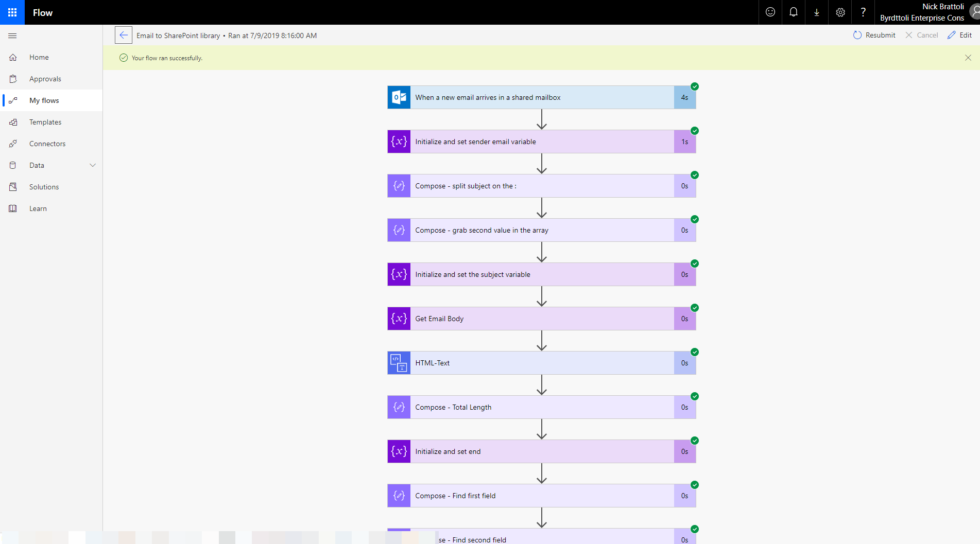Expand 'Compose - Find first field' step
Image resolution: width=980 pixels, height=544 pixels.
pos(542,496)
